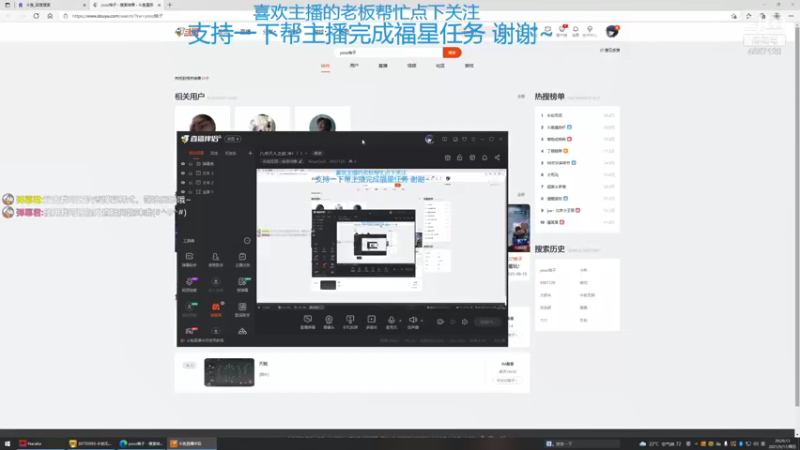
Task: Open video thumbnail in results list
Action: (x=229, y=372)
